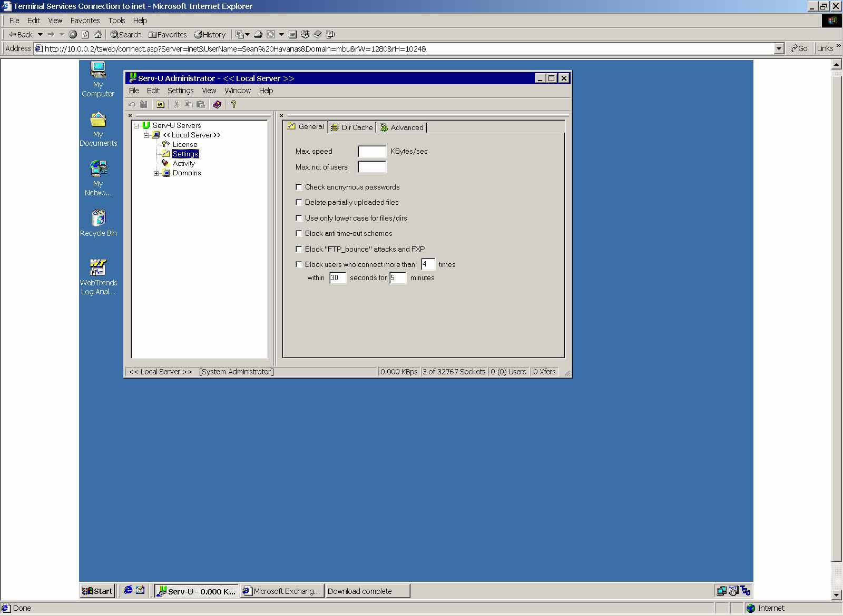843x616 pixels.
Task: Switch to the Dir Cache tab
Action: tap(351, 127)
